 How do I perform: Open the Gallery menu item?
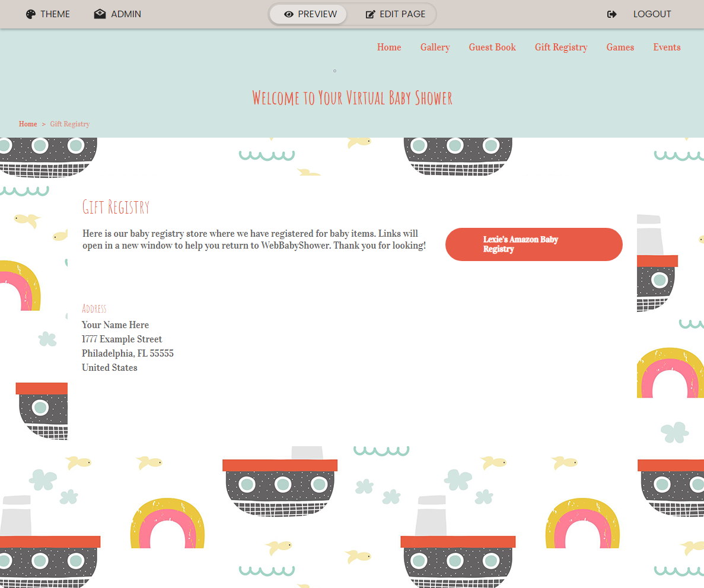point(435,47)
